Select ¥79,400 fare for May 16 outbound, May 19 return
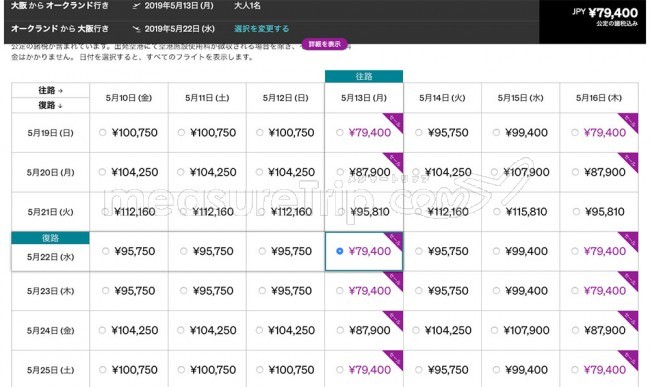 [599, 133]
